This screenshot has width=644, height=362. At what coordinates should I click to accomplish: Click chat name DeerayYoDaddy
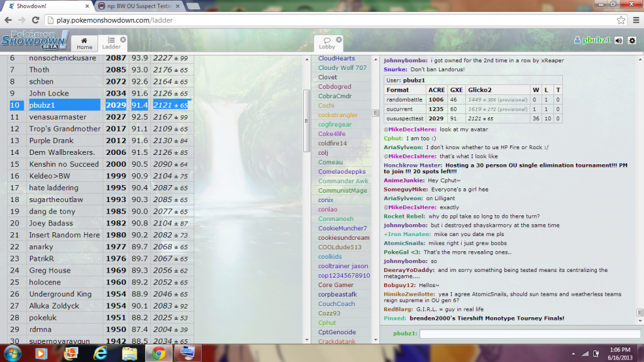(x=409, y=270)
